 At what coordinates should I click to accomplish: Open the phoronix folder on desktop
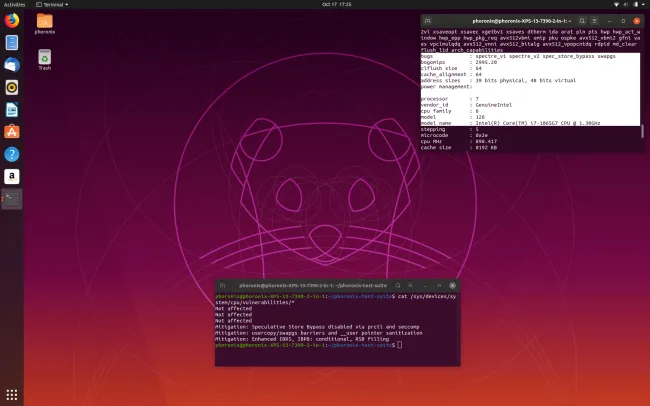pos(45,24)
